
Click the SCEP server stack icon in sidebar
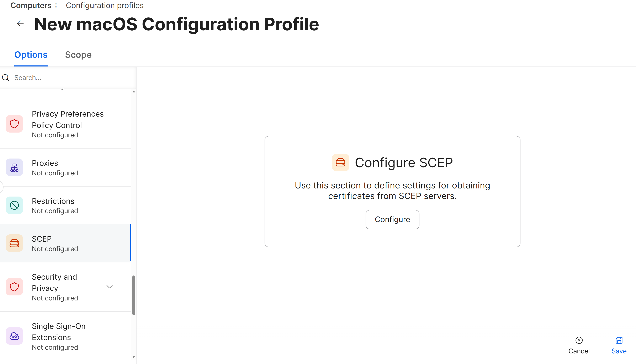pos(14,243)
